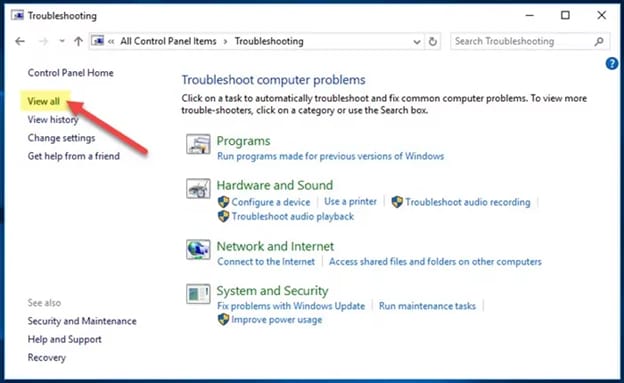Click the Control Panel icon in address bar
The height and width of the screenshot is (383, 624).
click(x=98, y=41)
